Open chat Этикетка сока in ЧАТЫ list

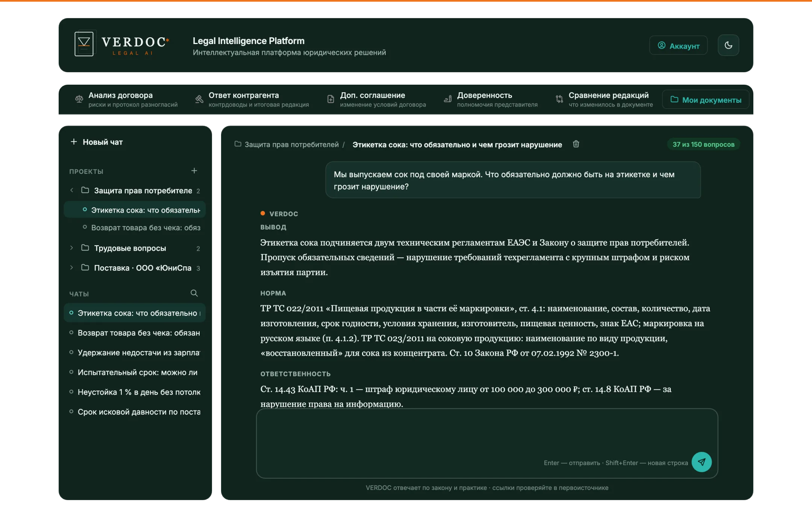[x=135, y=313]
